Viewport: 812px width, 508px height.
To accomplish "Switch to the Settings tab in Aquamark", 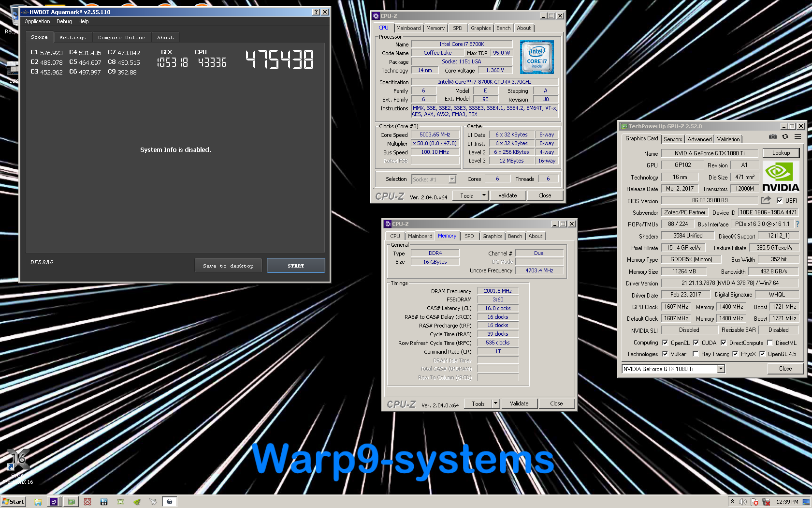I will tap(73, 37).
